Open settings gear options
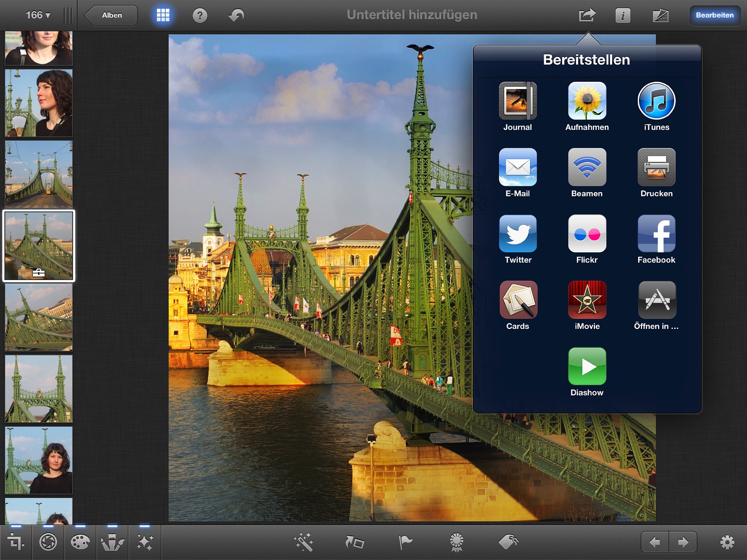This screenshot has height=560, width=747. click(x=727, y=542)
